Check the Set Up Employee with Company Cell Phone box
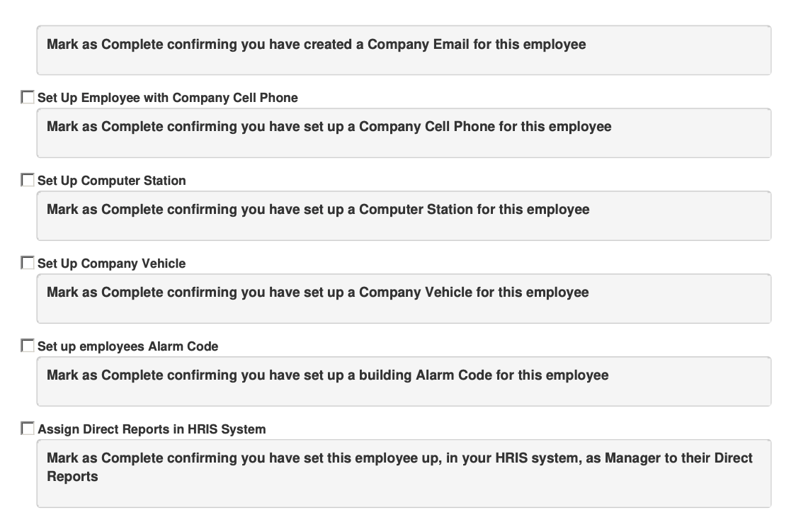This screenshot has width=796, height=532. [28, 97]
